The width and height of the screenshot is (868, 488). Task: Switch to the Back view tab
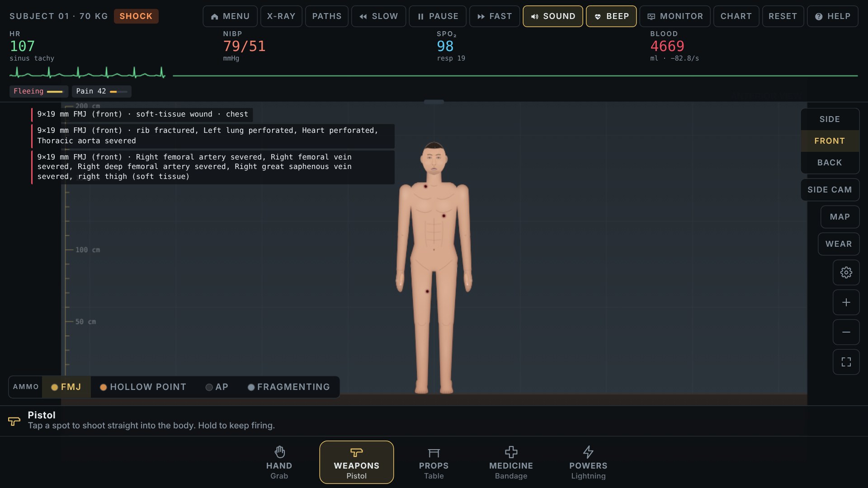[830, 163]
